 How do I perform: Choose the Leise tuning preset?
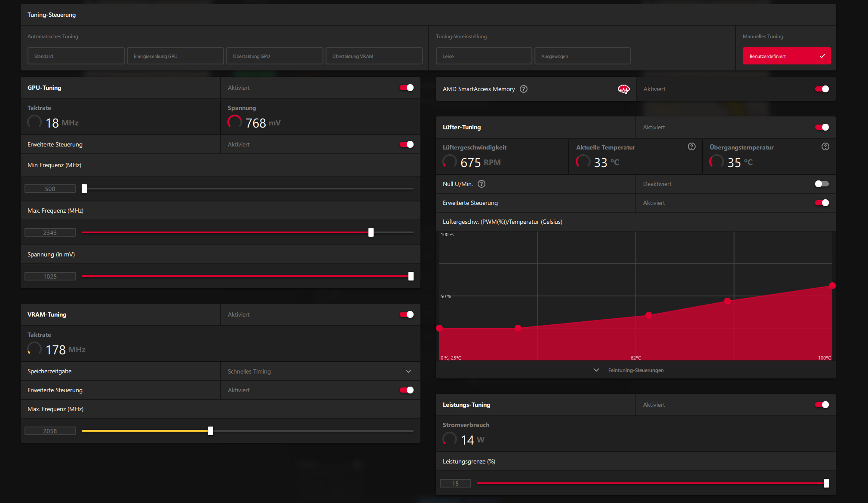[484, 56]
